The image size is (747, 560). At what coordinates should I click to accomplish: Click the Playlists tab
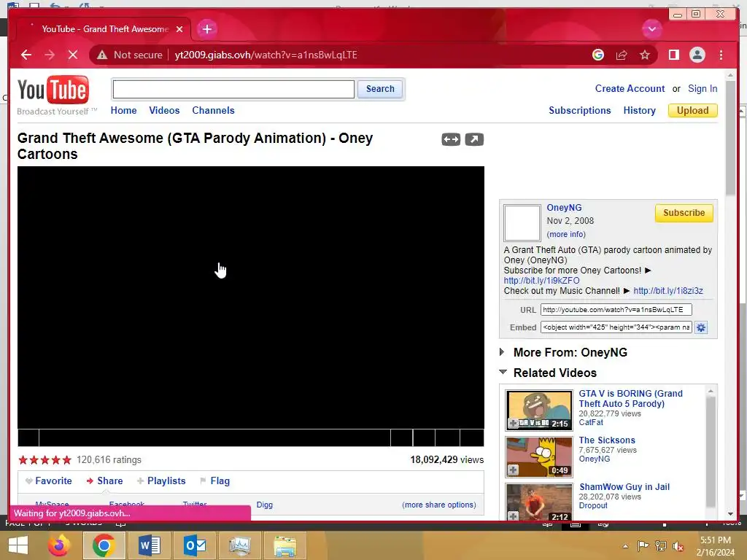pyautogui.click(x=161, y=481)
